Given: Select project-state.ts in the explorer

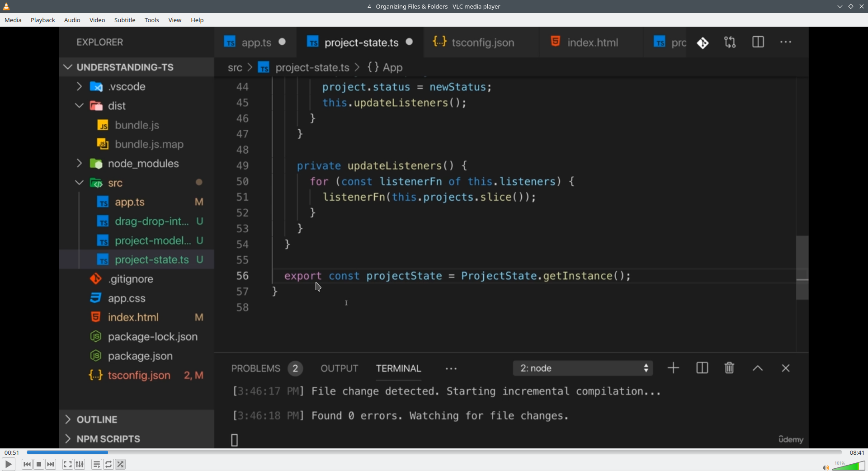Looking at the screenshot, I should [137, 260].
